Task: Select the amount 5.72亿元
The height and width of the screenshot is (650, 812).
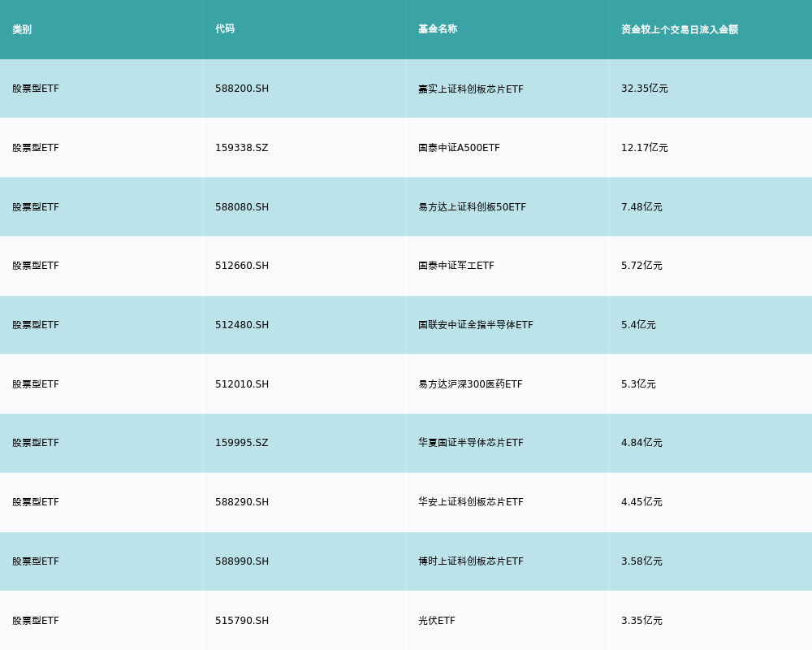Action: click(x=641, y=266)
